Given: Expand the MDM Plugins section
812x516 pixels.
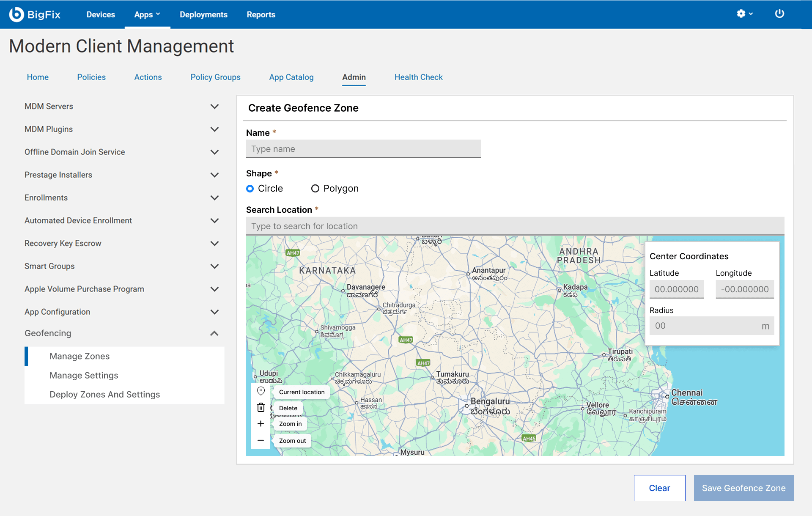Looking at the screenshot, I should pos(214,129).
